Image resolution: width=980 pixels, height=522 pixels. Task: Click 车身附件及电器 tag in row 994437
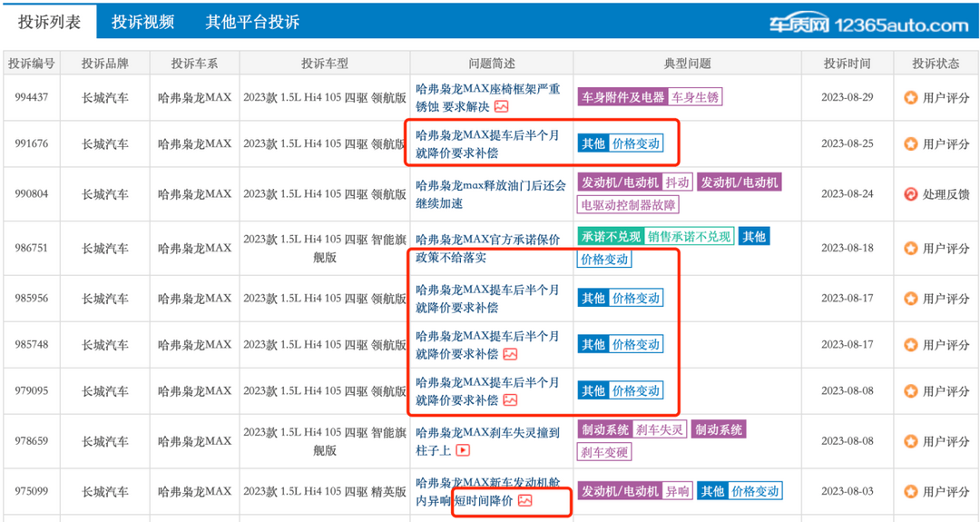coord(622,97)
